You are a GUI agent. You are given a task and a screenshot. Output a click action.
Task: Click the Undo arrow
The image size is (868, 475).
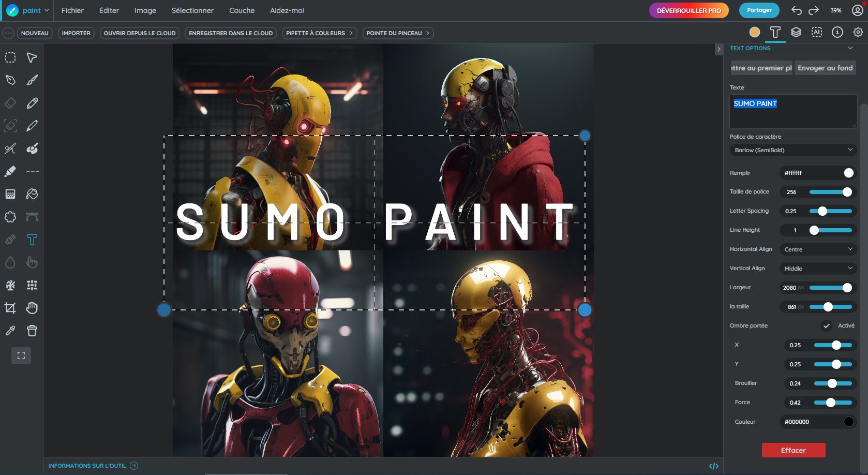797,10
